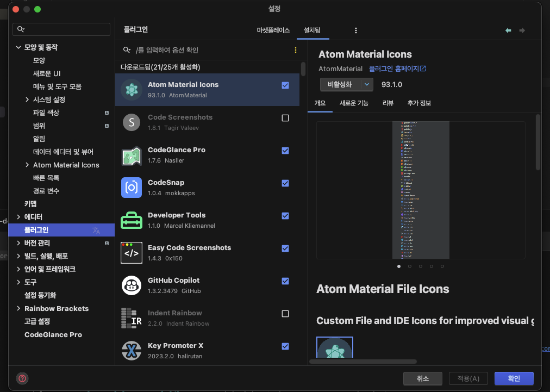Expand the 에디터 section
This screenshot has width=550, height=392.
[18, 217]
